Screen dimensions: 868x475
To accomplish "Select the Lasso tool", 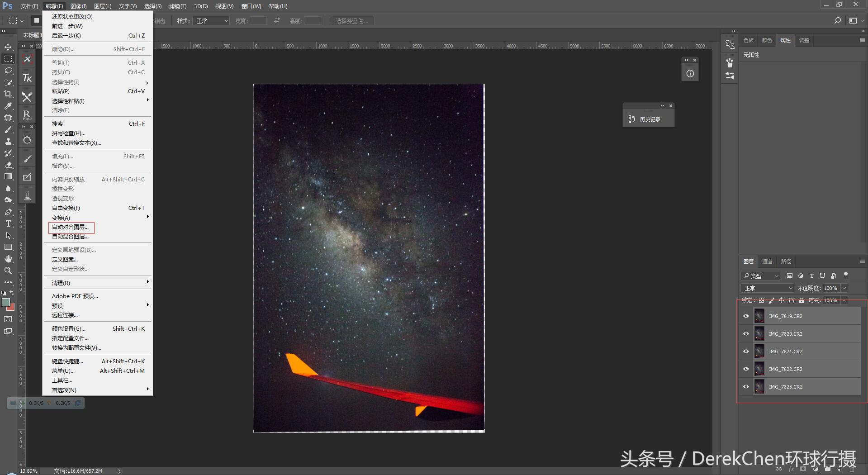I will [x=8, y=71].
